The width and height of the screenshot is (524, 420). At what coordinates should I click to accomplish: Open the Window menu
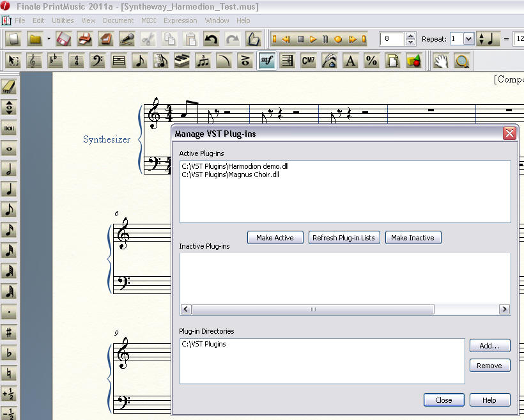tap(217, 20)
